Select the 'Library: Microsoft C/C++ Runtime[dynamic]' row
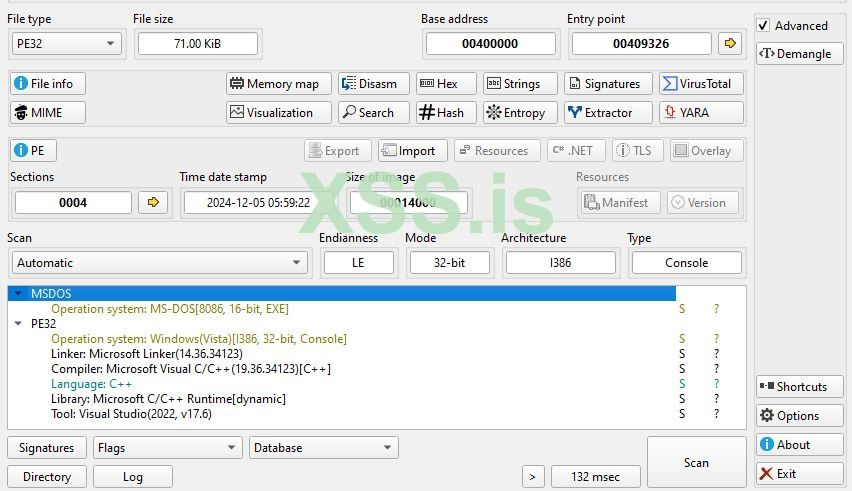Screen dimensions: 852x491 (x=168, y=399)
